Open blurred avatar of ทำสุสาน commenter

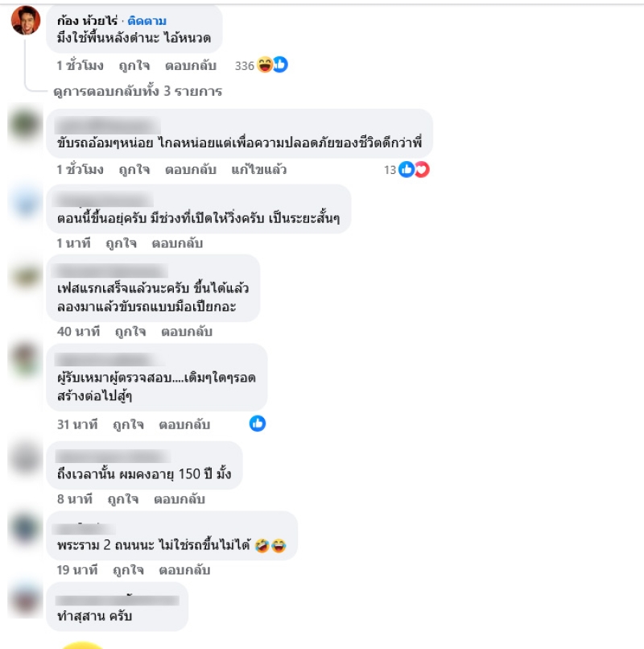coord(26,599)
